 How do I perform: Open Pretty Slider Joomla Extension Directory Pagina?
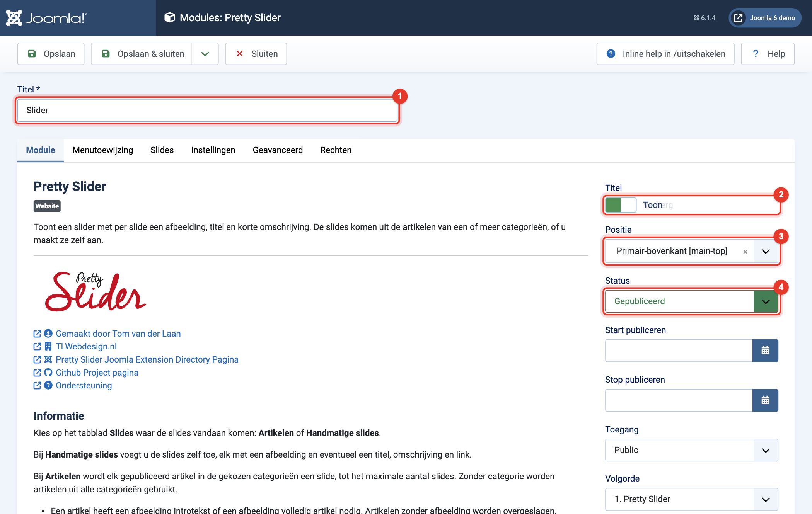coord(147,359)
